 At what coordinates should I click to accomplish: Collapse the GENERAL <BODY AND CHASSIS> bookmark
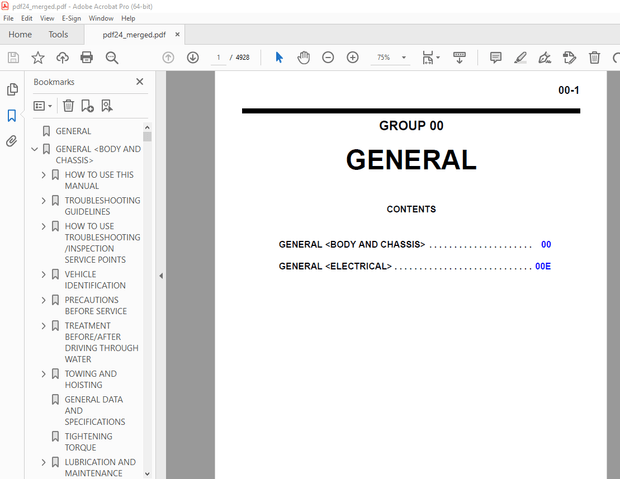(35, 149)
